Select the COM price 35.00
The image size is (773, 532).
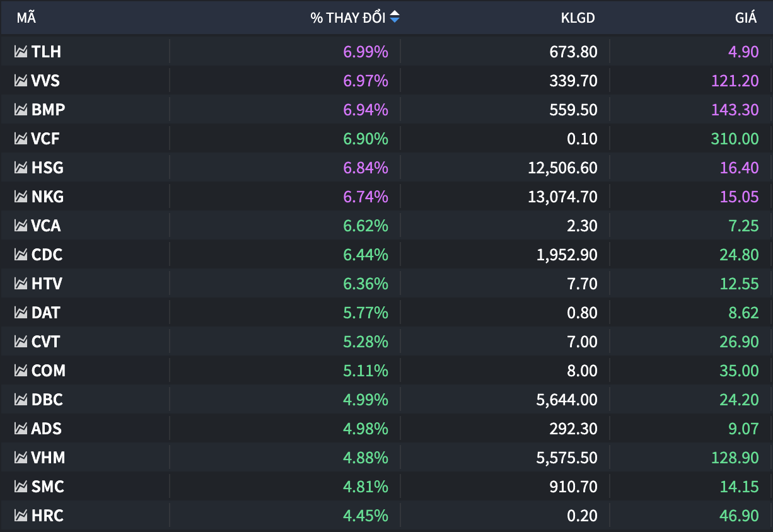(x=739, y=371)
